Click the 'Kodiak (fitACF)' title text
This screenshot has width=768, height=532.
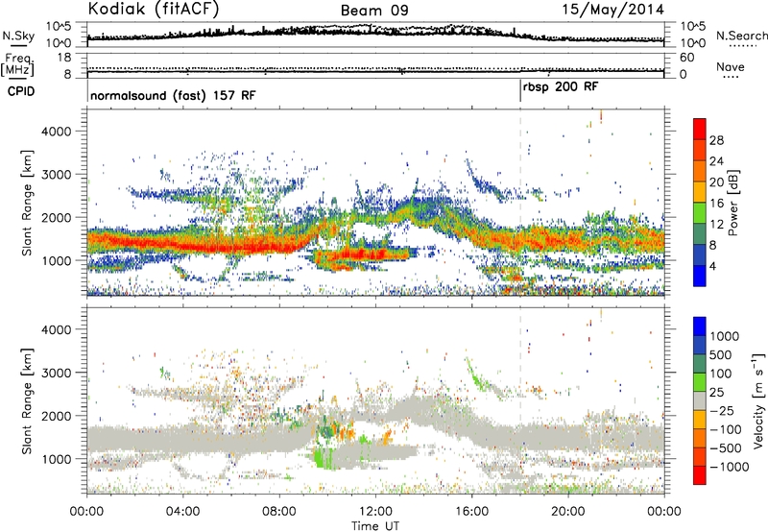tap(154, 9)
